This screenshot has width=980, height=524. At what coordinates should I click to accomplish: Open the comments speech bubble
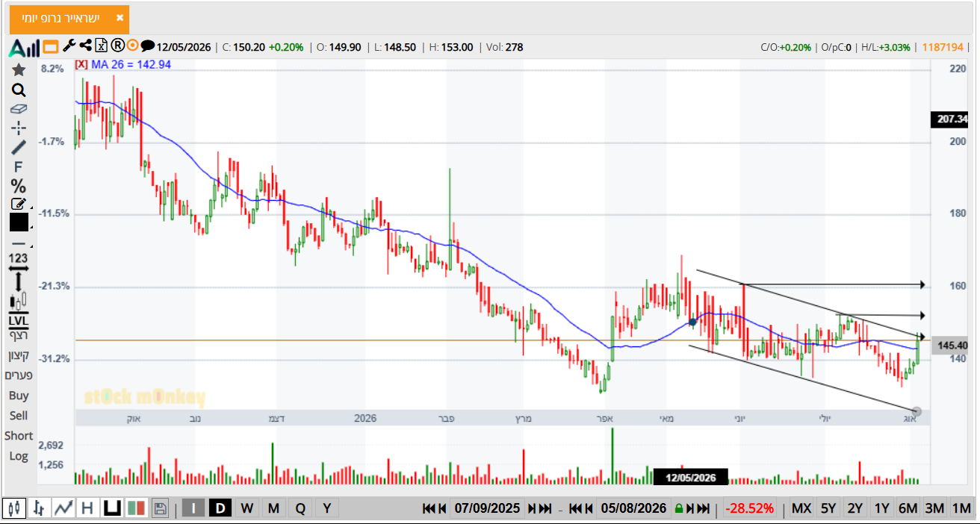point(148,46)
